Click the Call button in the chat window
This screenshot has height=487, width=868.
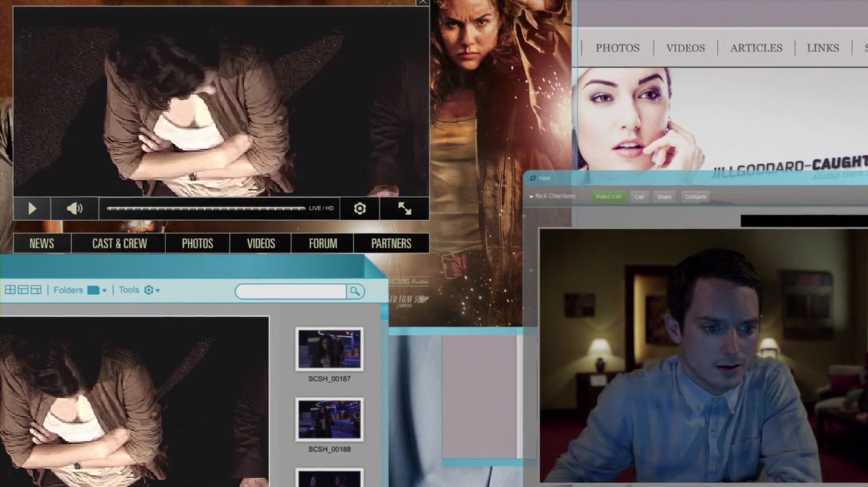coord(639,197)
